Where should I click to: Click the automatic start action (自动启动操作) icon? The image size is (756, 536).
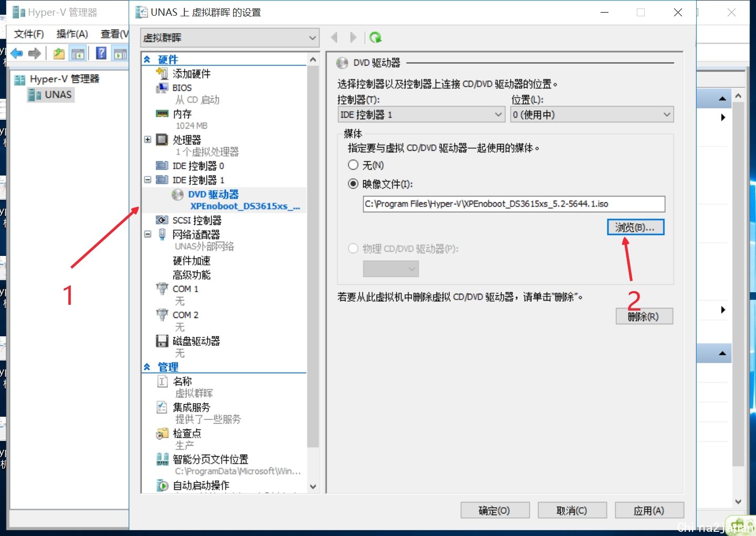[x=162, y=486]
